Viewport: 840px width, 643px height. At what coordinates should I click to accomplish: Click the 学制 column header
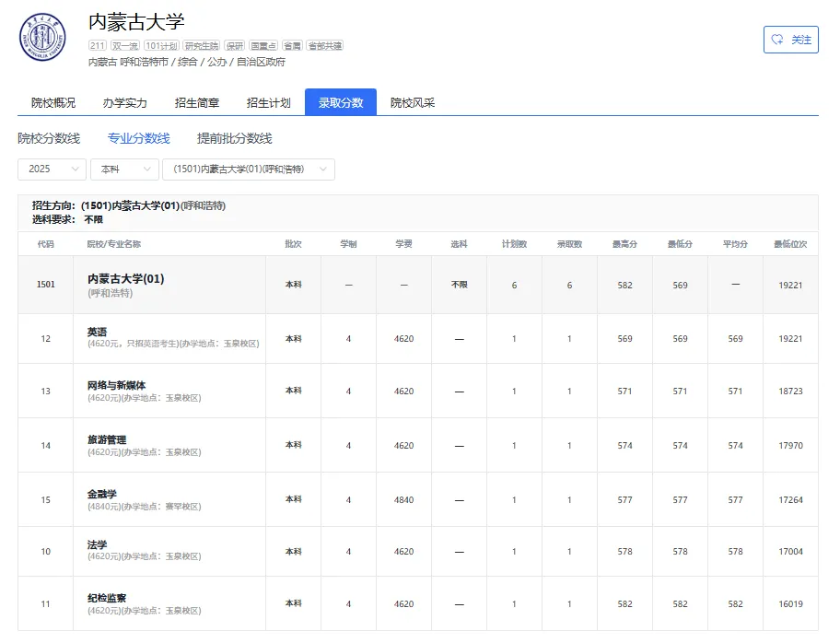pyautogui.click(x=348, y=244)
